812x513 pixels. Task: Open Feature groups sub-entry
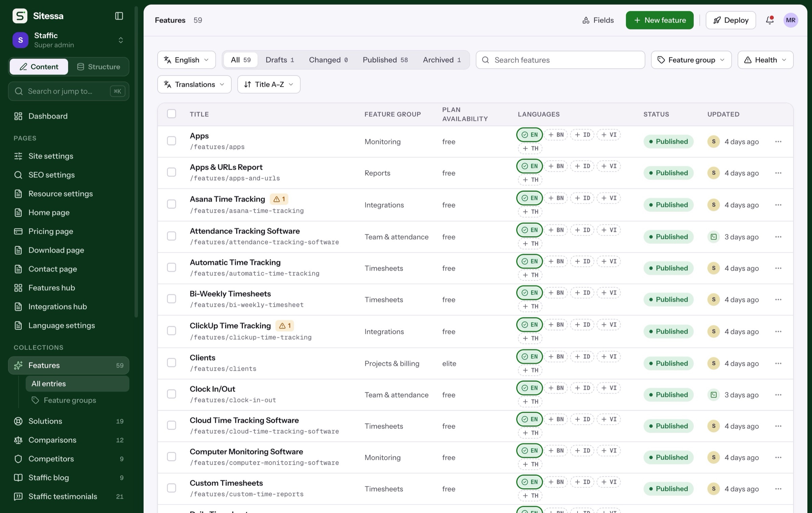pos(77,400)
